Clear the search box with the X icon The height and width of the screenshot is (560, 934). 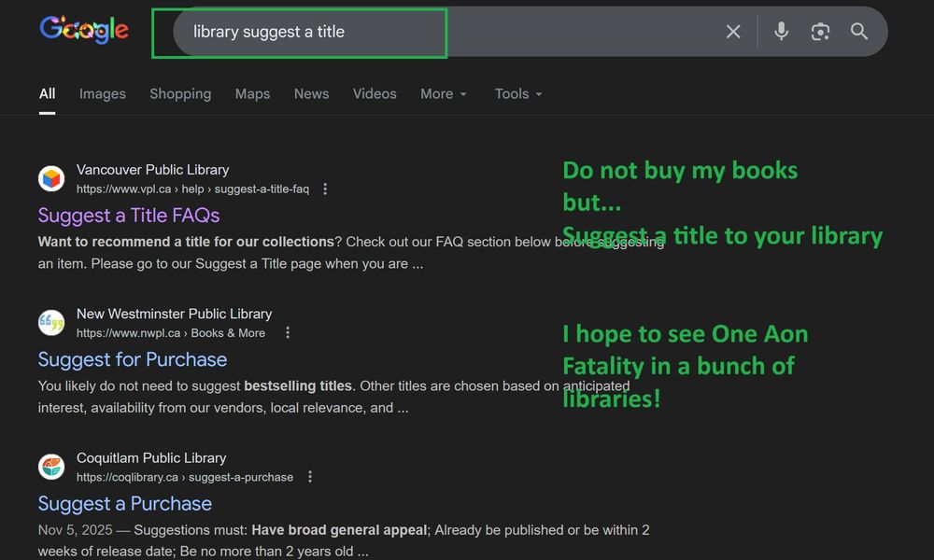(733, 32)
